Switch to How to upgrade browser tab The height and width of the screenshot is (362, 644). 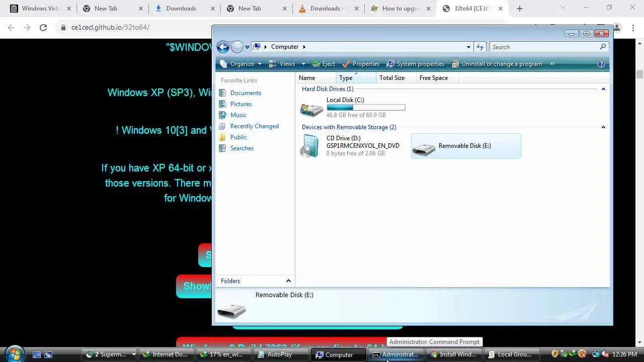[x=399, y=9]
